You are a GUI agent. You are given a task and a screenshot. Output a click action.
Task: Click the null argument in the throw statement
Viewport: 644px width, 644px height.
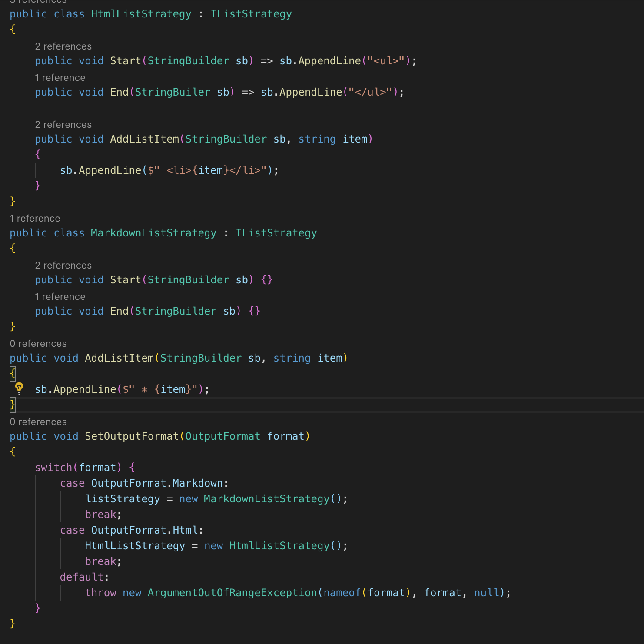[x=487, y=593]
